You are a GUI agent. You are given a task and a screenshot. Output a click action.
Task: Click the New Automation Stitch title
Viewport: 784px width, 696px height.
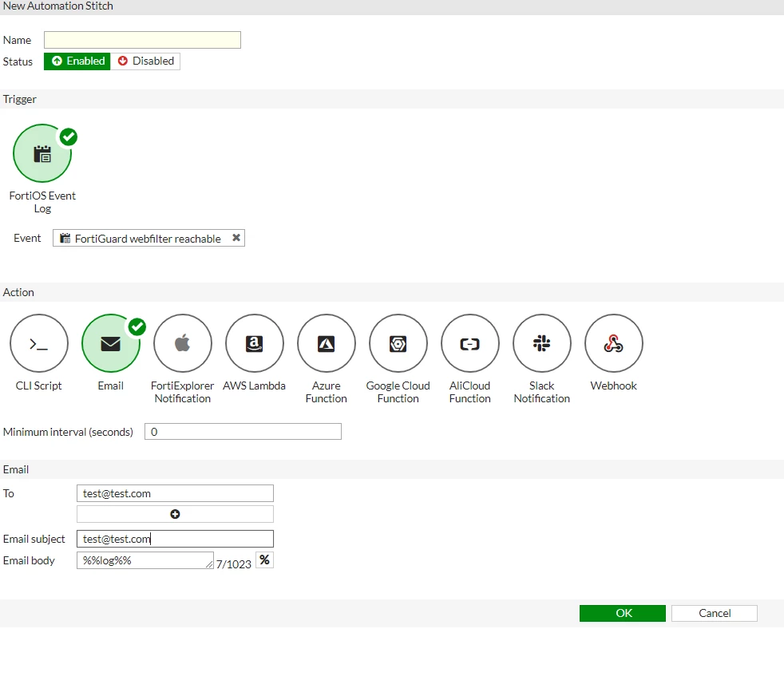click(58, 6)
